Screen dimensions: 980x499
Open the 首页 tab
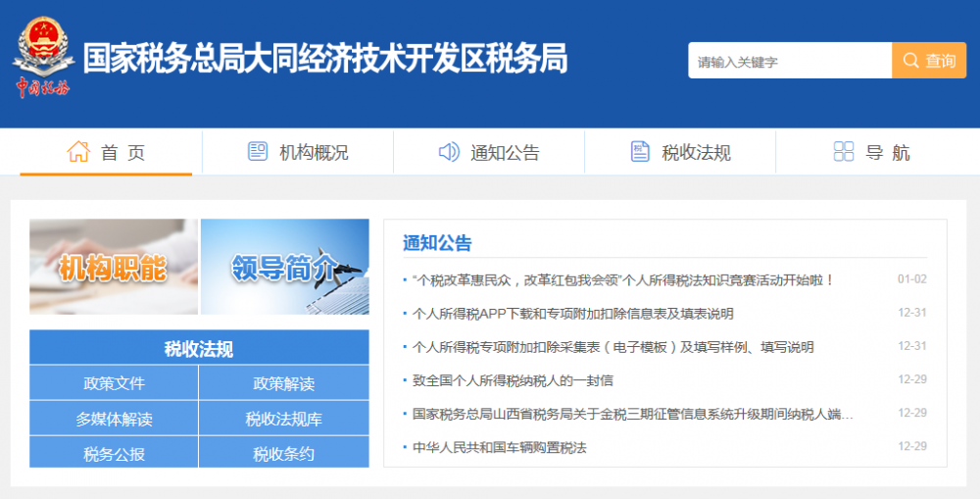pos(106,153)
